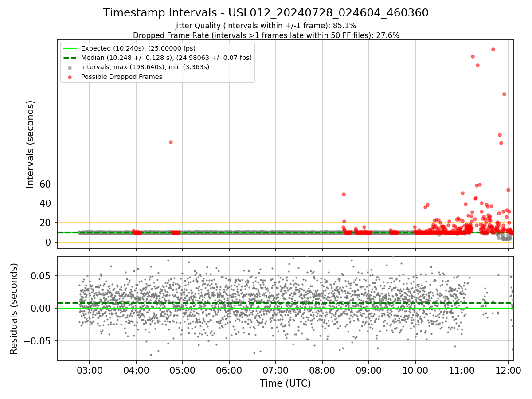Click the 08:00 time tick label

(322, 370)
